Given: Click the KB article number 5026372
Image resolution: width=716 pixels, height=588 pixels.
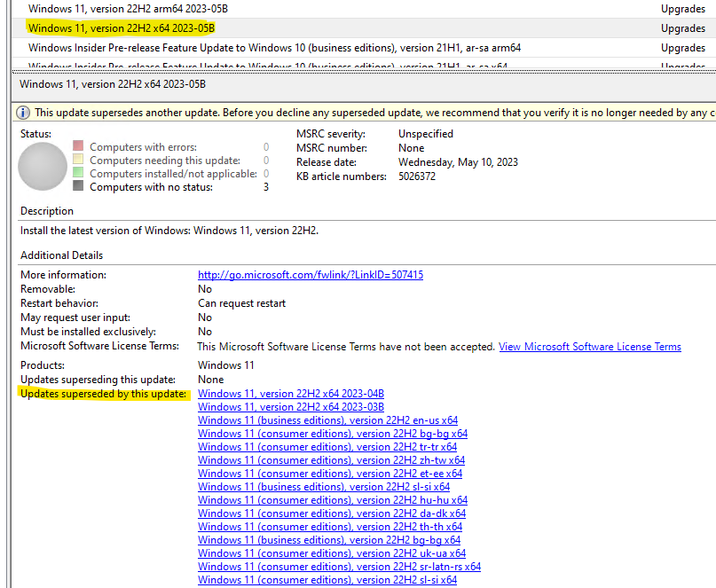Looking at the screenshot, I should 417,176.
